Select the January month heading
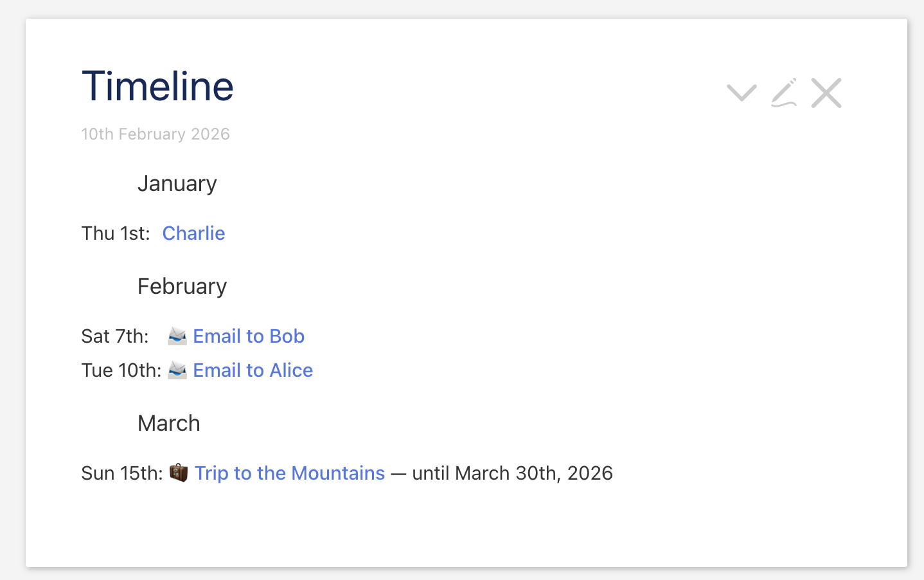The width and height of the screenshot is (924, 580). click(x=177, y=184)
